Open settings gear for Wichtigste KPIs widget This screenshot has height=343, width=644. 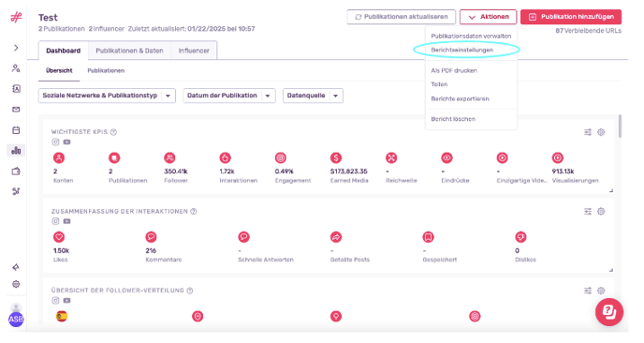pyautogui.click(x=601, y=132)
